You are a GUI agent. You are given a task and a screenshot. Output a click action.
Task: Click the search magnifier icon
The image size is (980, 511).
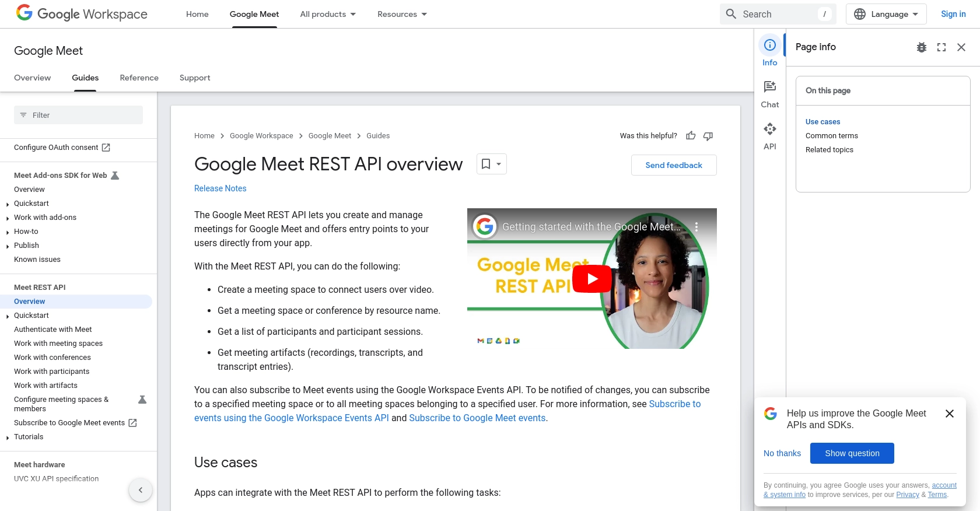[x=731, y=14]
